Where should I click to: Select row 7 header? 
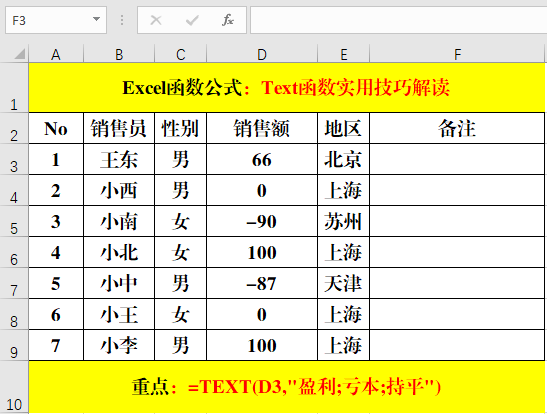point(14,283)
